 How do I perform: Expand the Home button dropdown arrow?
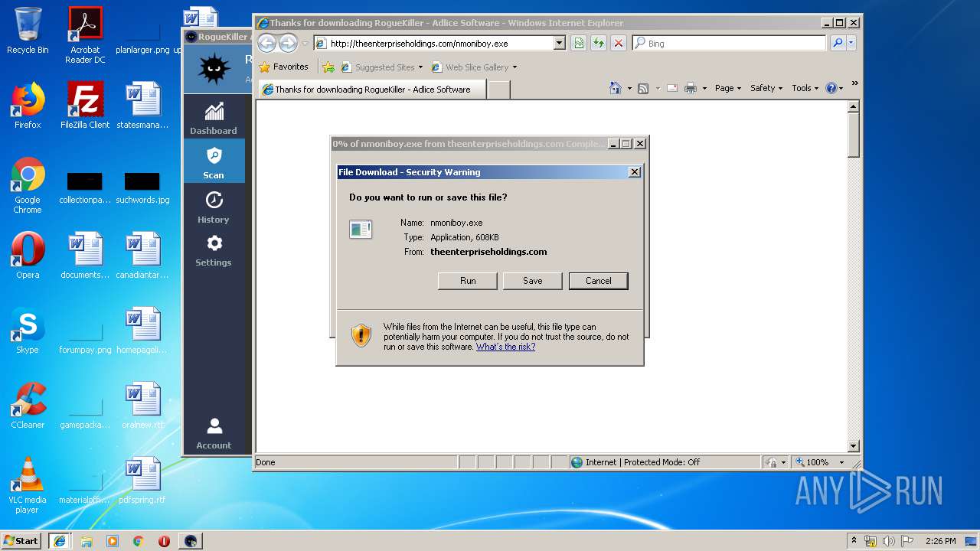[x=629, y=88]
